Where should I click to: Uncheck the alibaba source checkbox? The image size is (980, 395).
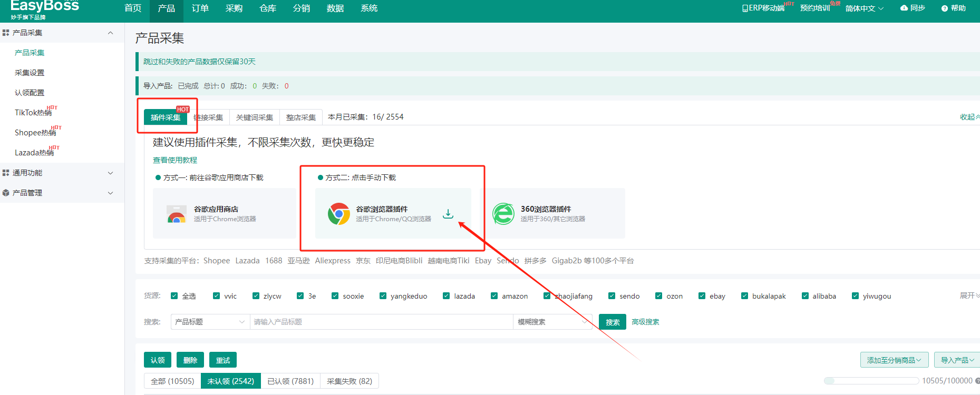pyautogui.click(x=805, y=296)
